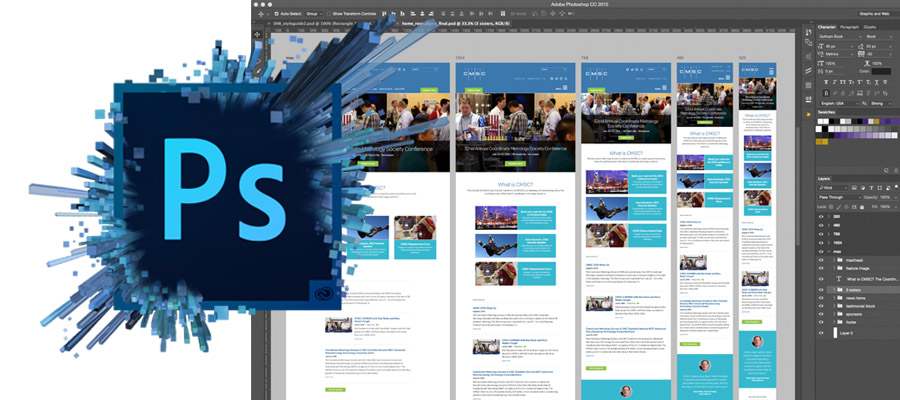Toggle the layer filtering on/off switch

pyautogui.click(x=896, y=188)
